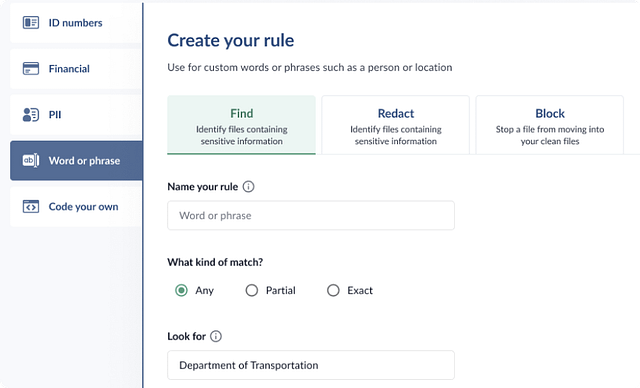
Task: Switch to the Find tab
Action: [x=241, y=125]
